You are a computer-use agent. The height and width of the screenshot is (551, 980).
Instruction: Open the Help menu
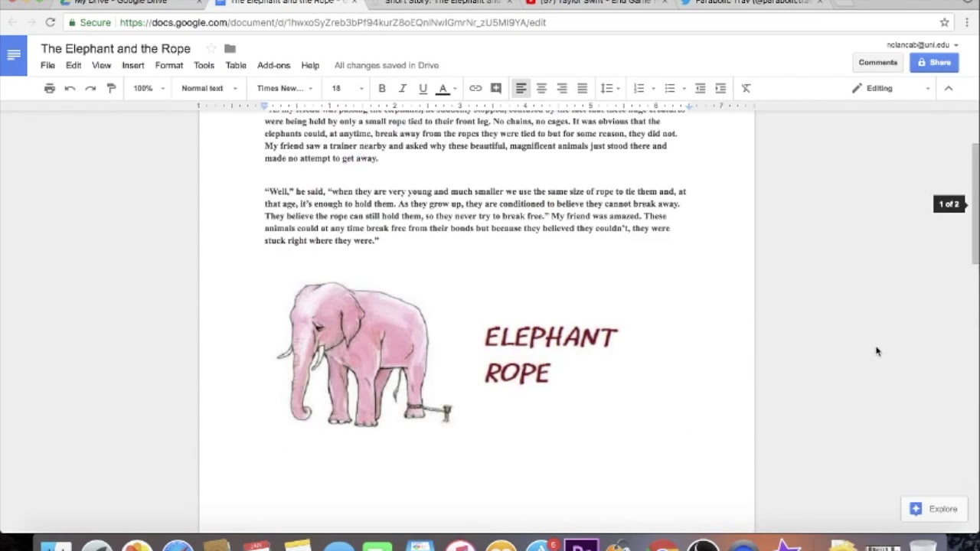tap(310, 65)
